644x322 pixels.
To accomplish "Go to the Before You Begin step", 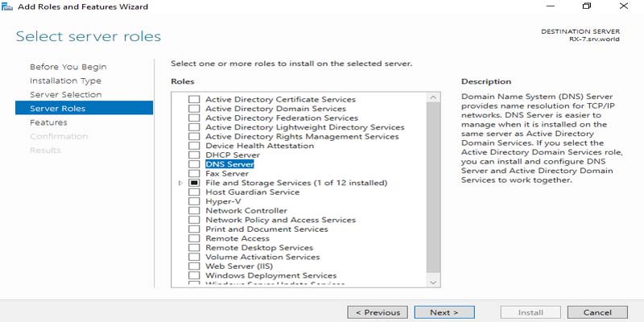I will point(68,67).
